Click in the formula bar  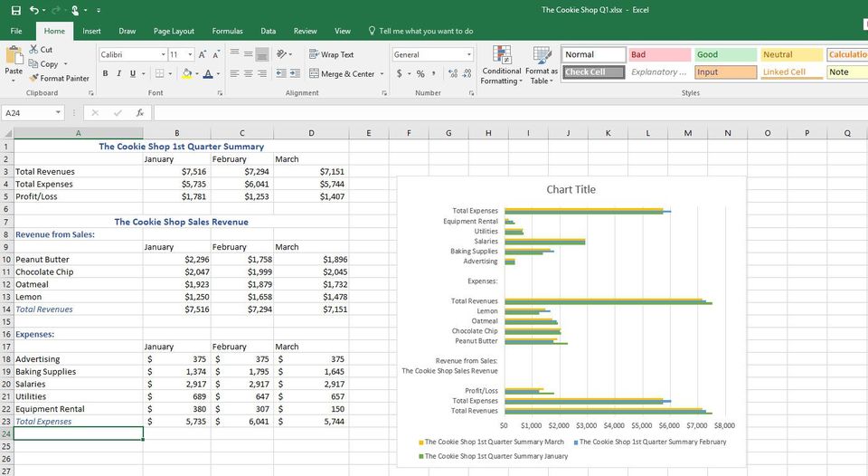(509, 112)
